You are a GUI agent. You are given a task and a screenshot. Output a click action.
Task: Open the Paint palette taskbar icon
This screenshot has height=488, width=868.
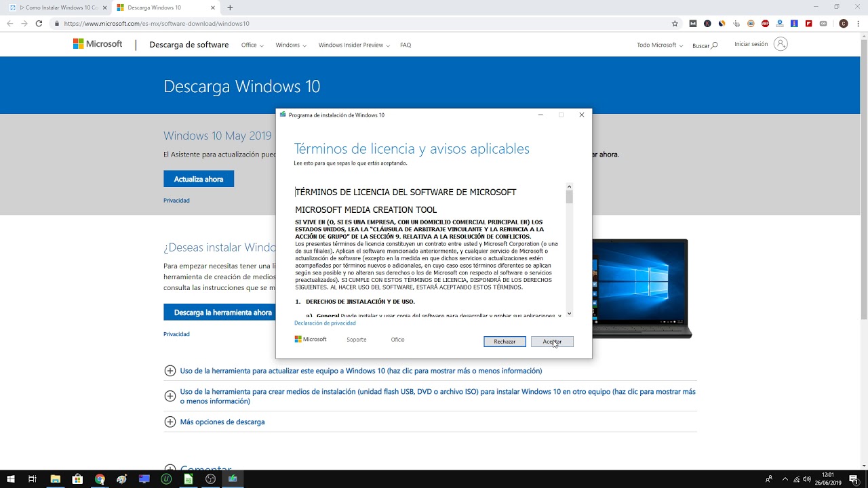click(121, 479)
